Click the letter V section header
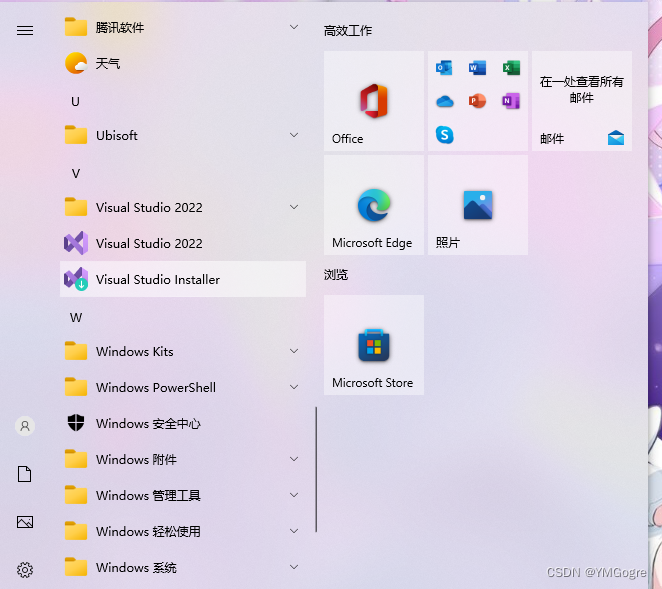Screen dimensions: 662x589 point(76,174)
